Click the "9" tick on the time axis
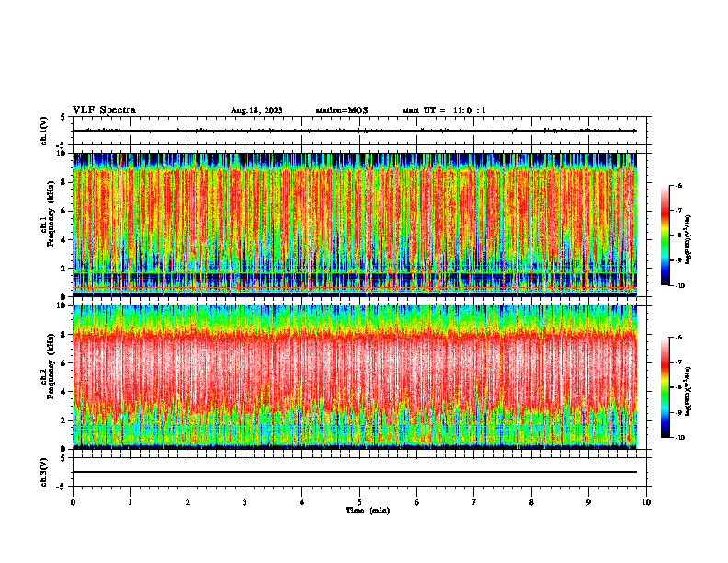This screenshot has height=563, width=728. pyautogui.click(x=588, y=502)
